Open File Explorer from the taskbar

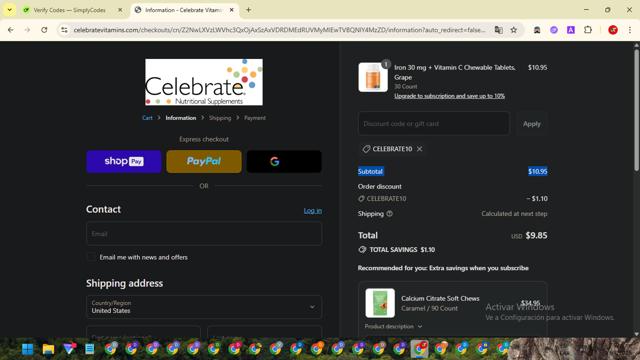[48, 349]
